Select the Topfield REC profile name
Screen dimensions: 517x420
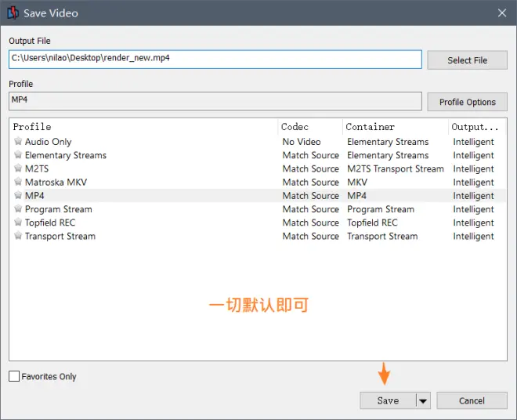(x=50, y=223)
